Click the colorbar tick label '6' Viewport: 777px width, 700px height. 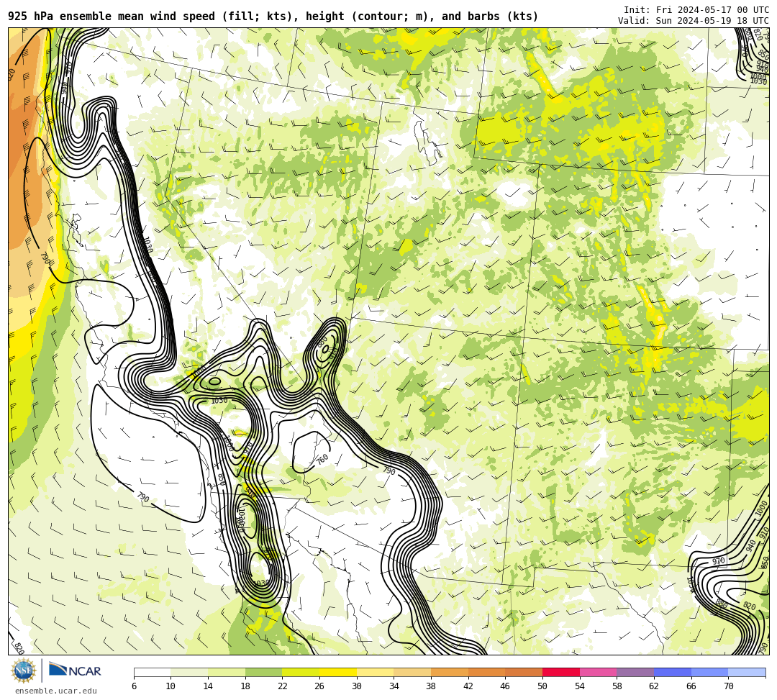[x=135, y=686]
